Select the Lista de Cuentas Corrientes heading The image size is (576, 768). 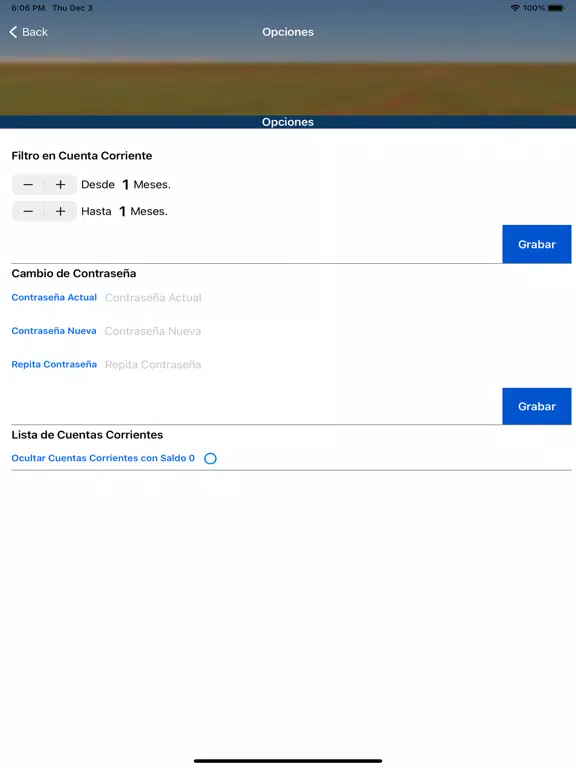[87, 434]
